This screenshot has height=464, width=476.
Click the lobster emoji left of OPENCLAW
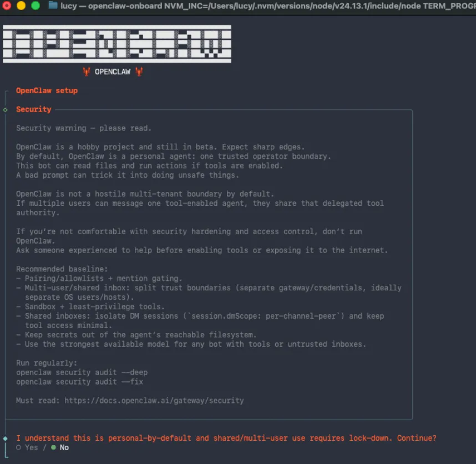[86, 72]
